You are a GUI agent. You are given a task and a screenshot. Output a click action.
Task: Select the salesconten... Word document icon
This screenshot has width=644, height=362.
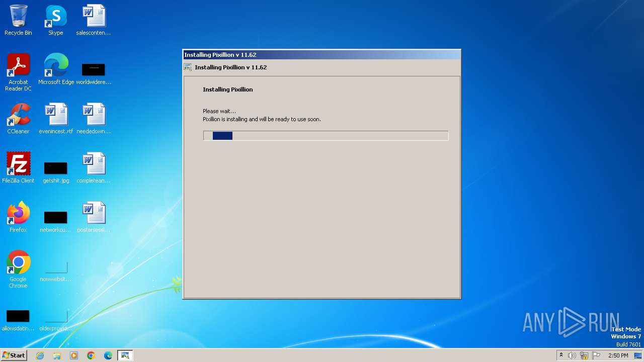tap(94, 21)
